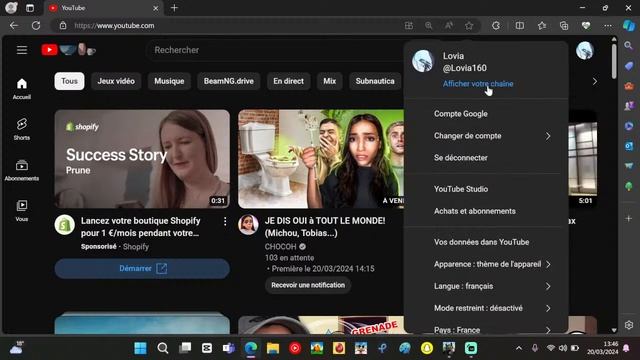Screen dimensions: 640x360
Task: Open the Windows Start menu
Action: (x=140, y=348)
